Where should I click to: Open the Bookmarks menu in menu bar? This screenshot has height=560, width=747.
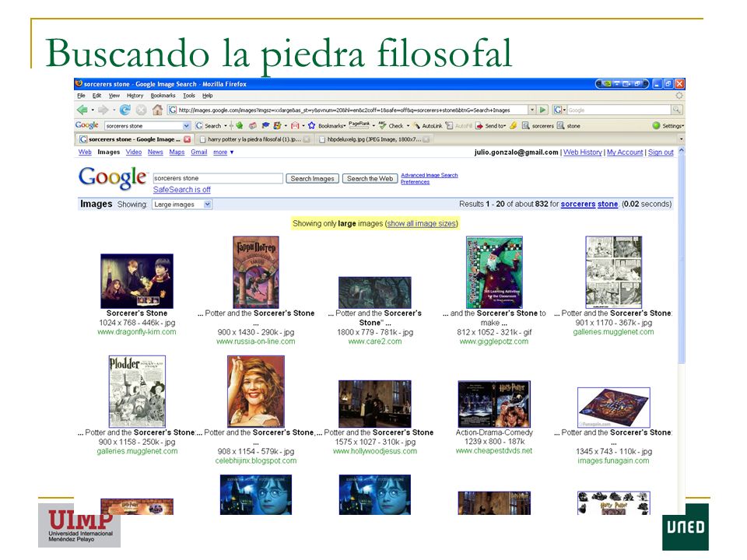163,95
